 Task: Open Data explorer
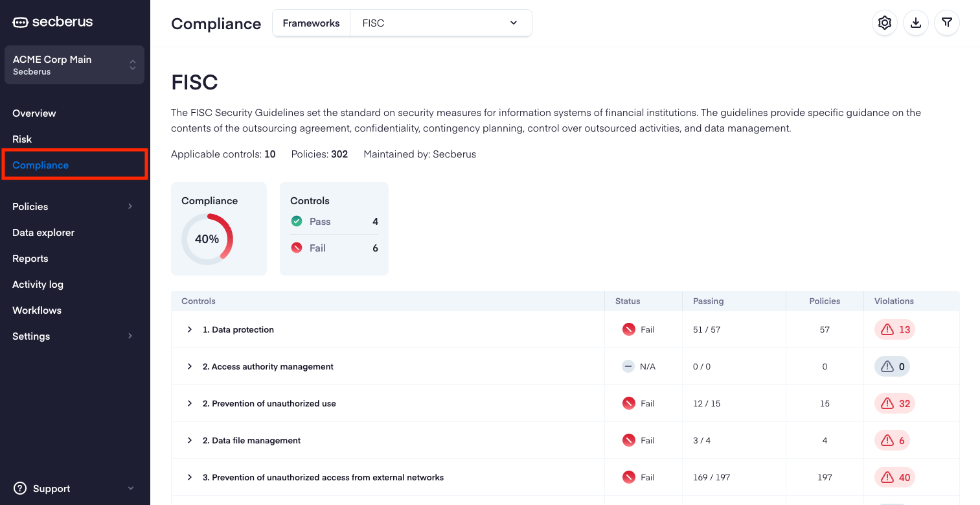click(43, 232)
